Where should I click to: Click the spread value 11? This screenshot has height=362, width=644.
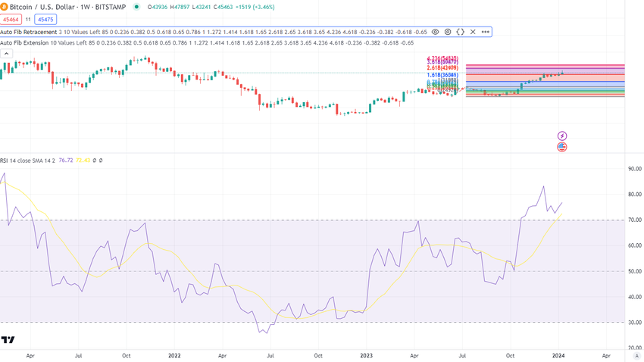28,19
